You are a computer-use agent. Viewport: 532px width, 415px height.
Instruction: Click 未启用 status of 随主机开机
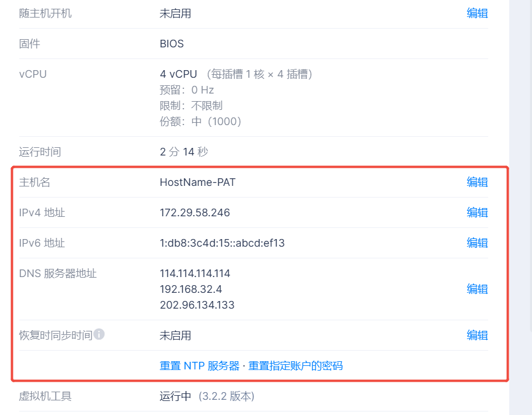175,13
